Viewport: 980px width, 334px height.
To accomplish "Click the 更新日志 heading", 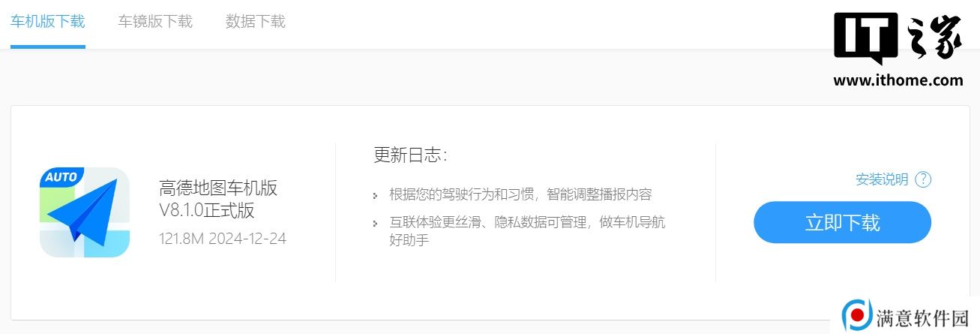I will click(x=410, y=155).
